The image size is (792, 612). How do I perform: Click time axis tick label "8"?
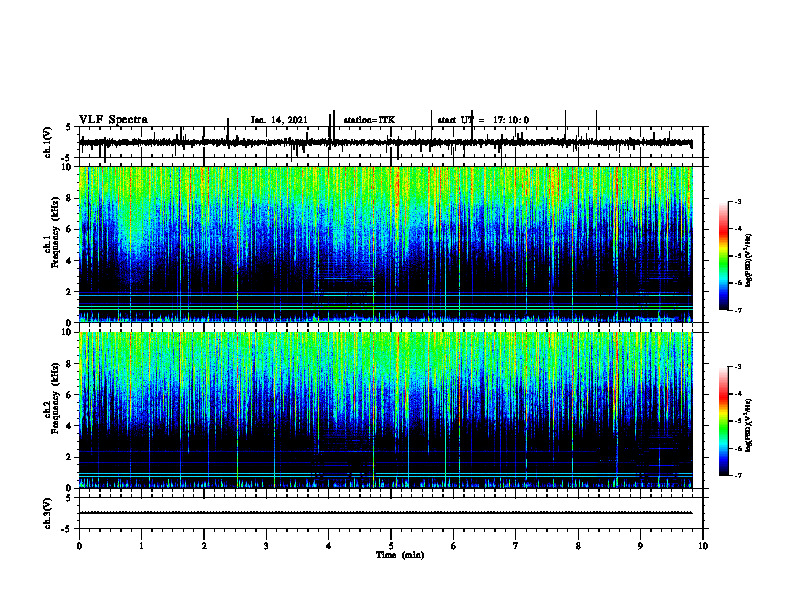pyautogui.click(x=578, y=546)
